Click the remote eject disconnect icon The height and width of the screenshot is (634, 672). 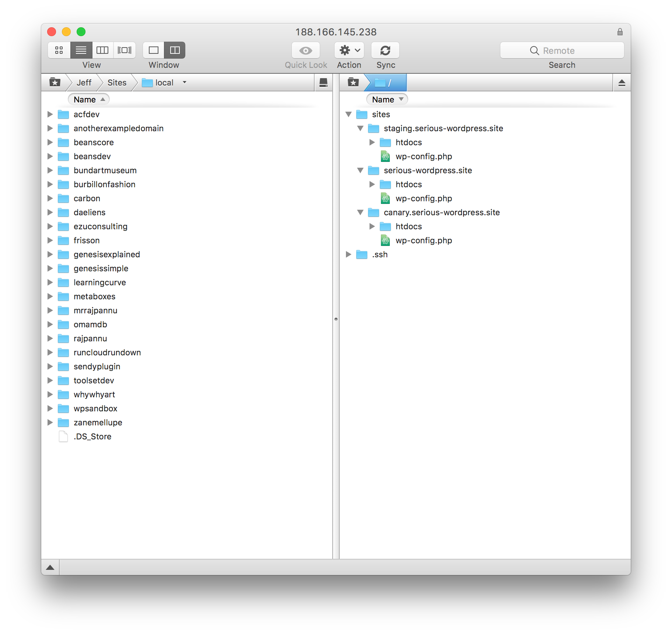(x=622, y=83)
